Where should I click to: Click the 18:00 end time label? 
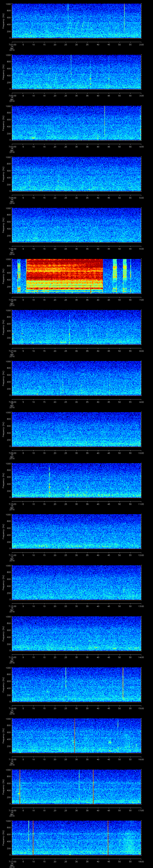[141, 861]
